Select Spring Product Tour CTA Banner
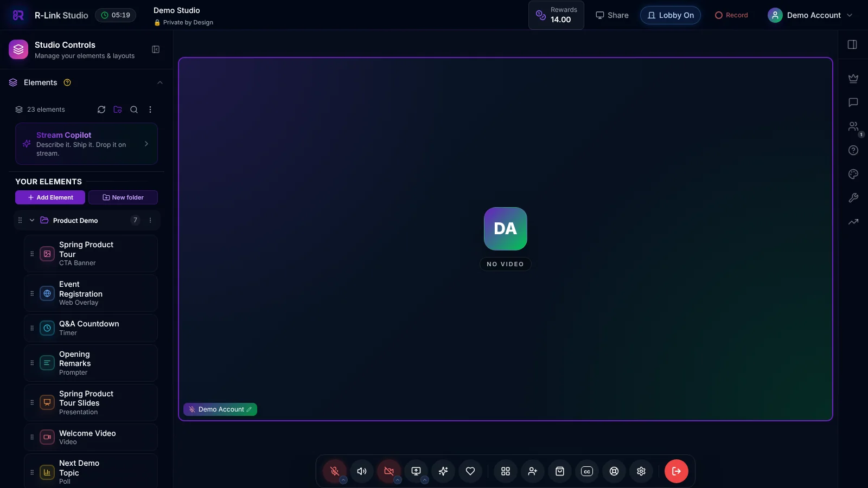Screen dimensions: 868x488 (91, 253)
